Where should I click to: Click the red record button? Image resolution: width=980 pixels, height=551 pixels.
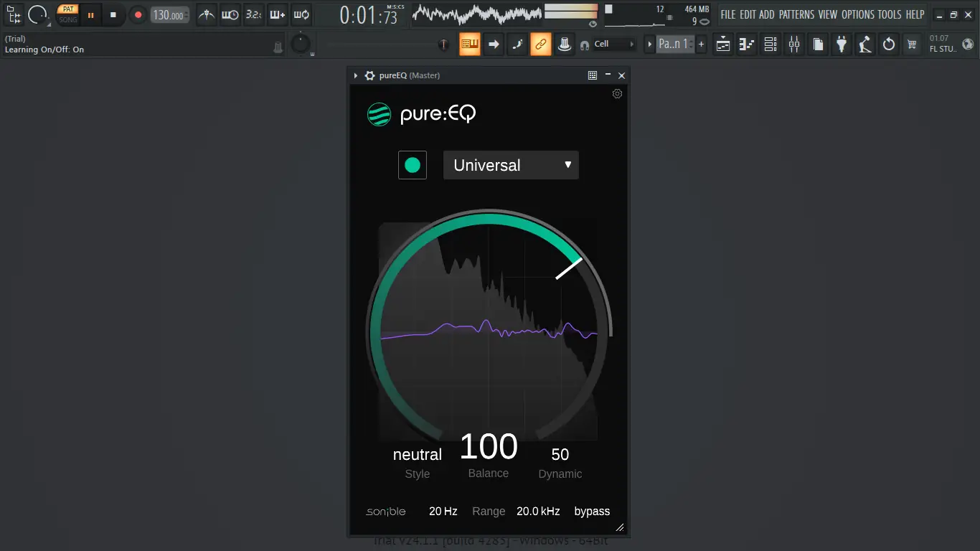138,14
